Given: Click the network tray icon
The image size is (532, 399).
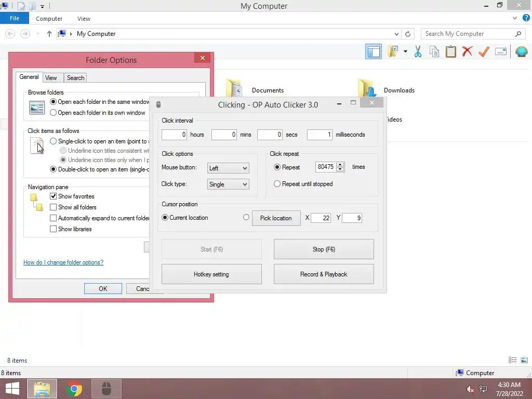Looking at the screenshot, I should coord(483,389).
